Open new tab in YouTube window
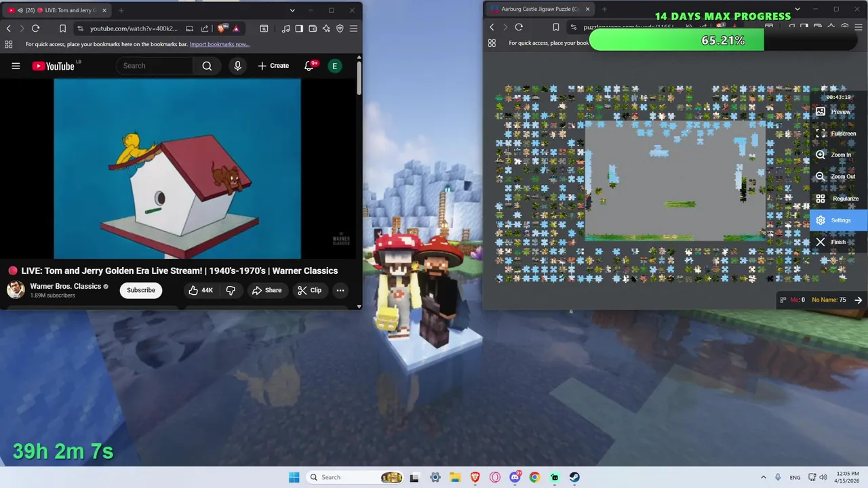 click(121, 10)
